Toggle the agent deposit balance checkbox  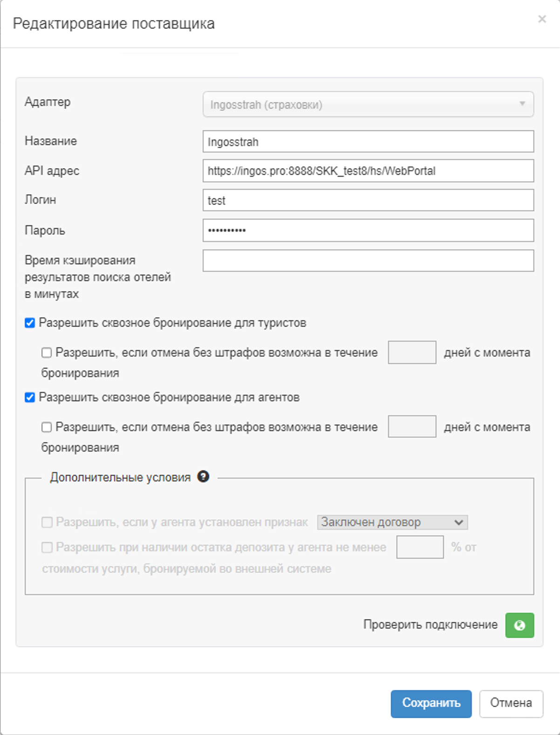tap(47, 548)
